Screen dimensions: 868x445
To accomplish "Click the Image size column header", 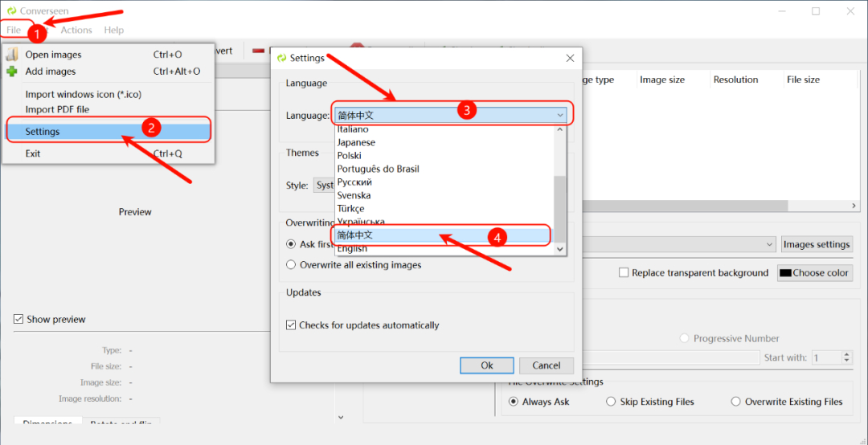I will click(x=662, y=80).
